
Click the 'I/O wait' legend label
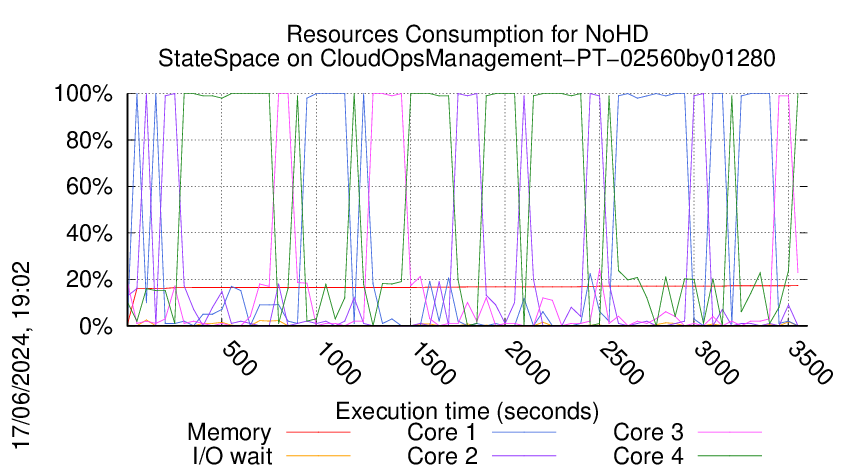coord(233,456)
